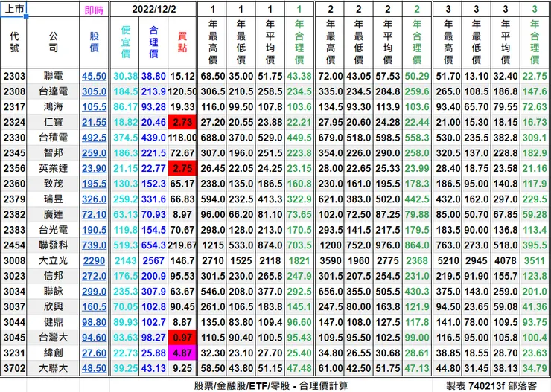Click the 219.67 buy-point cell for 聯發科
Image resolution: width=551 pixels, height=392 pixels.
(182, 245)
